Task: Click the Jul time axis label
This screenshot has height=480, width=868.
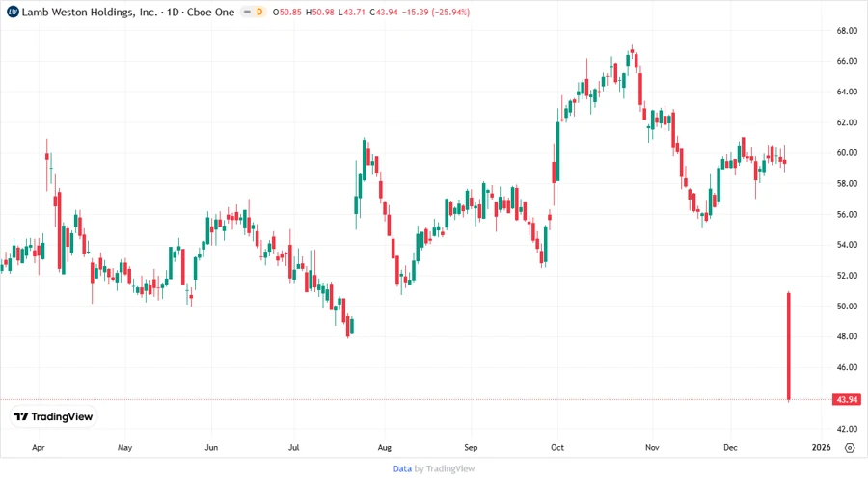Action: click(293, 447)
